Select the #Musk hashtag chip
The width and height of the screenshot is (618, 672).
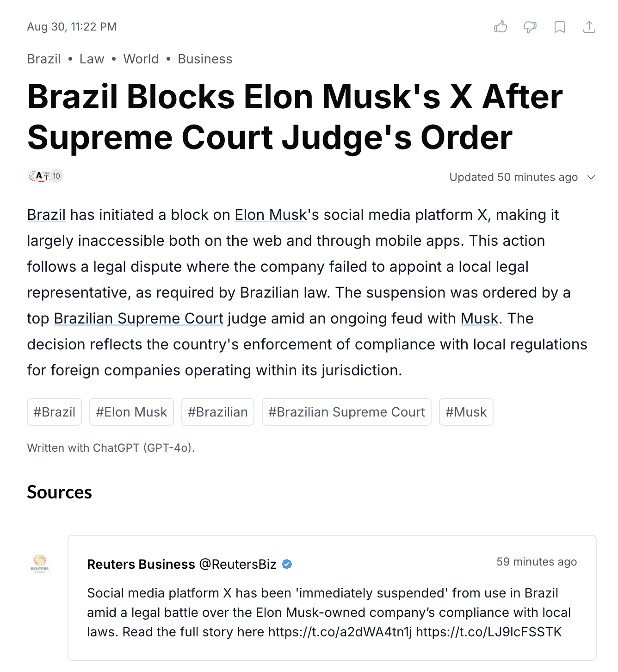466,412
